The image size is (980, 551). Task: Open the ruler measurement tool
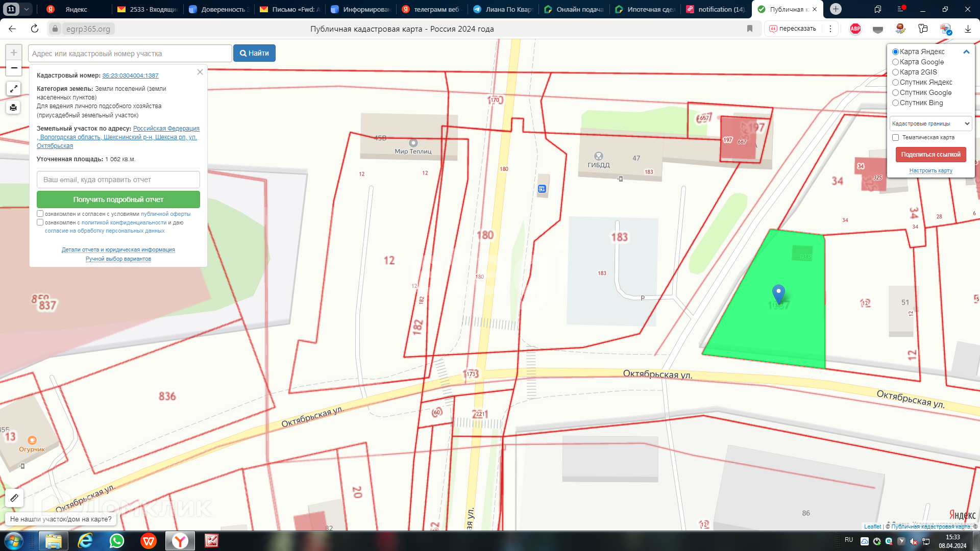[x=14, y=498]
